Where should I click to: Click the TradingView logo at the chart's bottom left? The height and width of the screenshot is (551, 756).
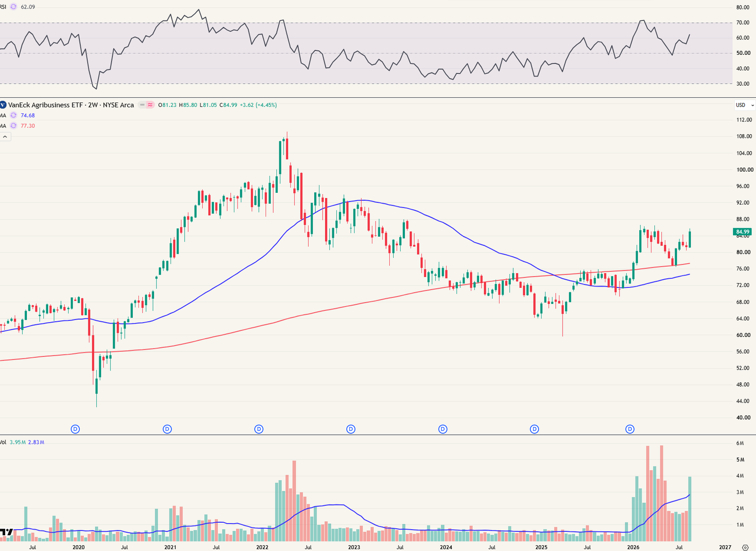(6, 532)
